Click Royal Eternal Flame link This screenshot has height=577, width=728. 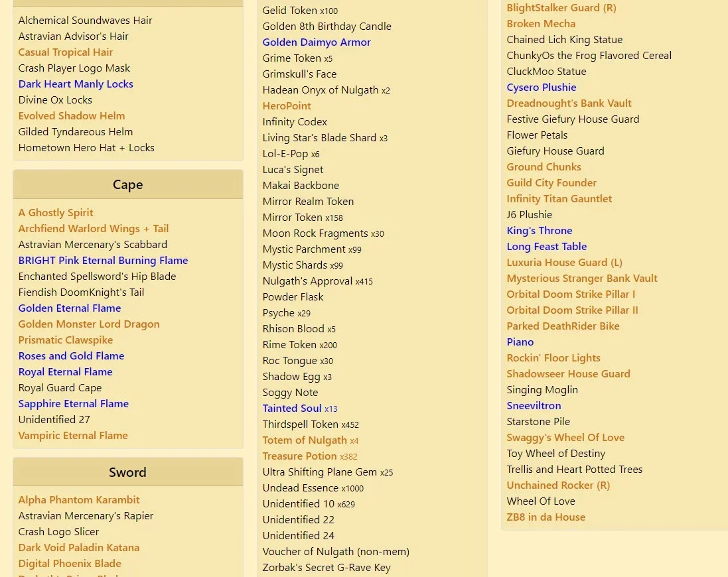[x=65, y=371]
